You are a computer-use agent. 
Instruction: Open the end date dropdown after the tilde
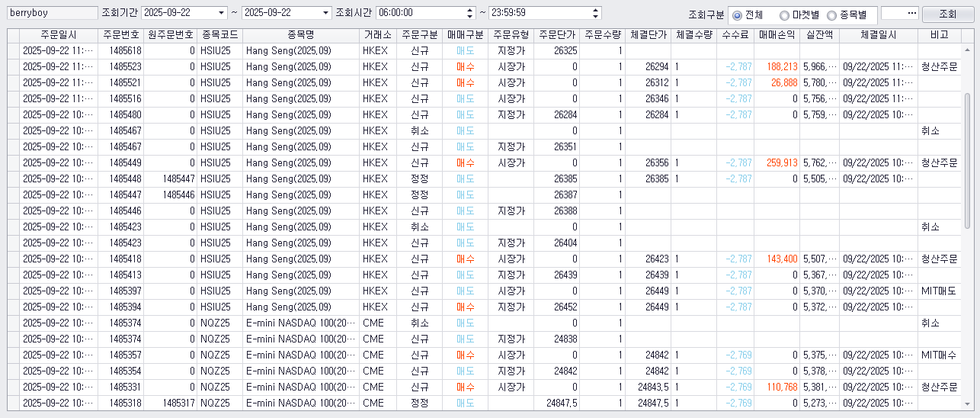click(326, 13)
